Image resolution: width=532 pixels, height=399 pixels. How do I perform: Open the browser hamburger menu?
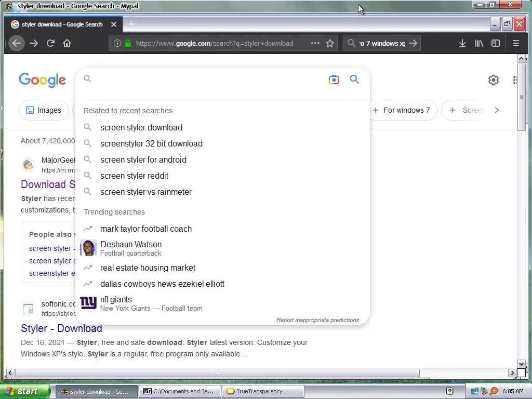point(516,44)
